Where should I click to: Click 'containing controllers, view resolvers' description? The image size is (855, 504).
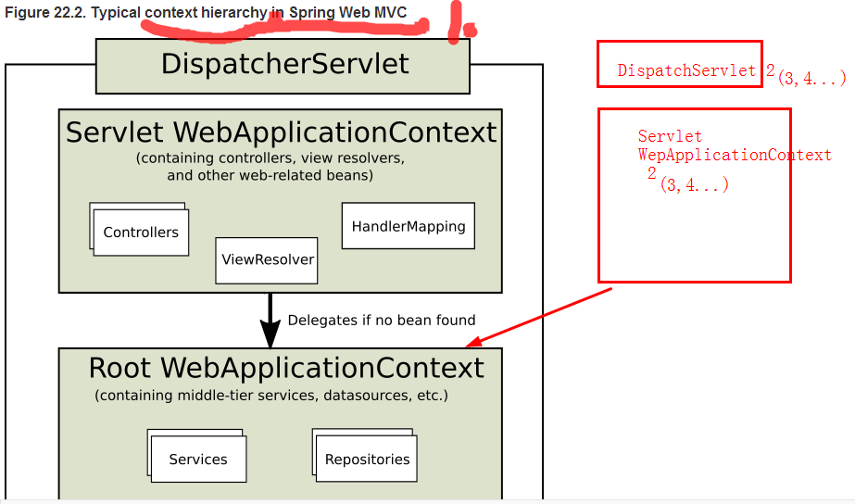click(270, 167)
